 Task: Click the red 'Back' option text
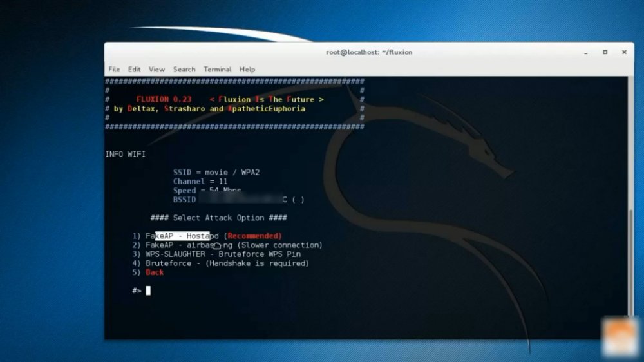155,272
